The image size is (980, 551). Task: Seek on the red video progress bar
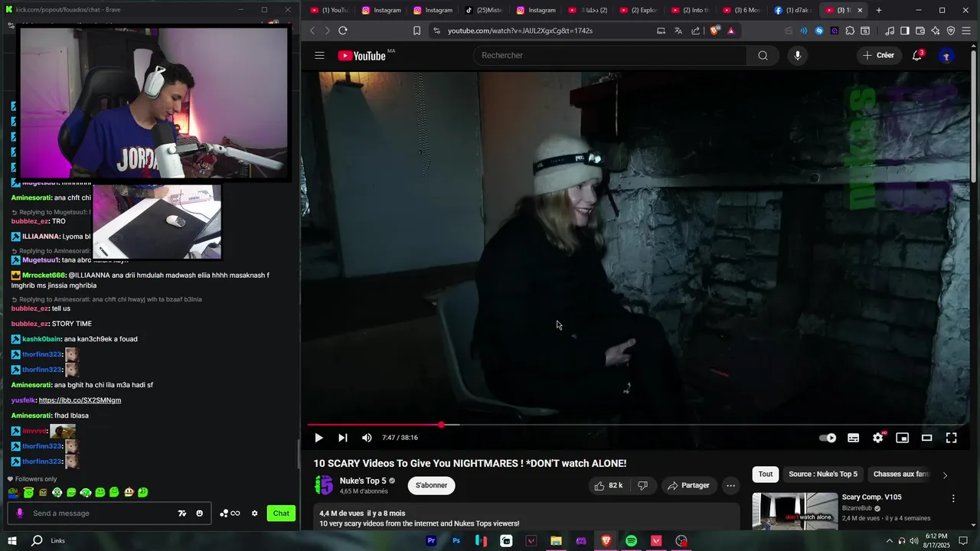[x=638, y=425]
